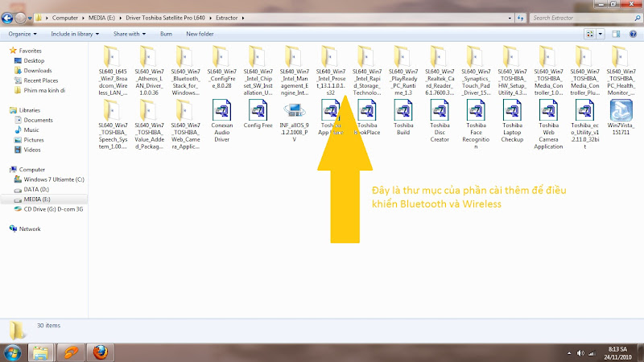Viewport: 644px width, 362px height.
Task: Select the Toshiba Web Camera Application installer
Action: point(548,125)
